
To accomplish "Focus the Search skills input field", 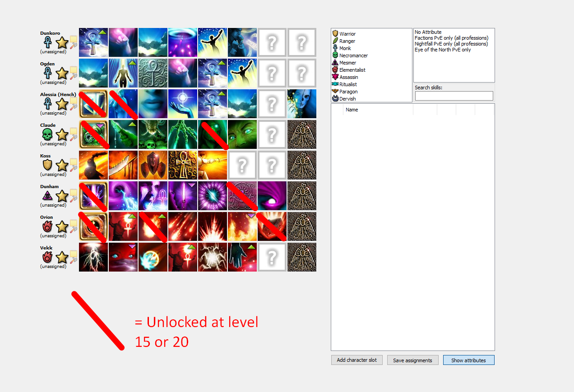I will 454,96.
